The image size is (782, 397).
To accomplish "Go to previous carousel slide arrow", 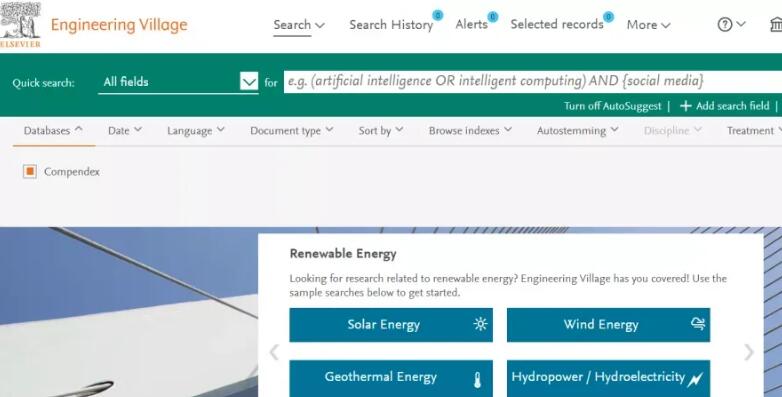I will [274, 352].
